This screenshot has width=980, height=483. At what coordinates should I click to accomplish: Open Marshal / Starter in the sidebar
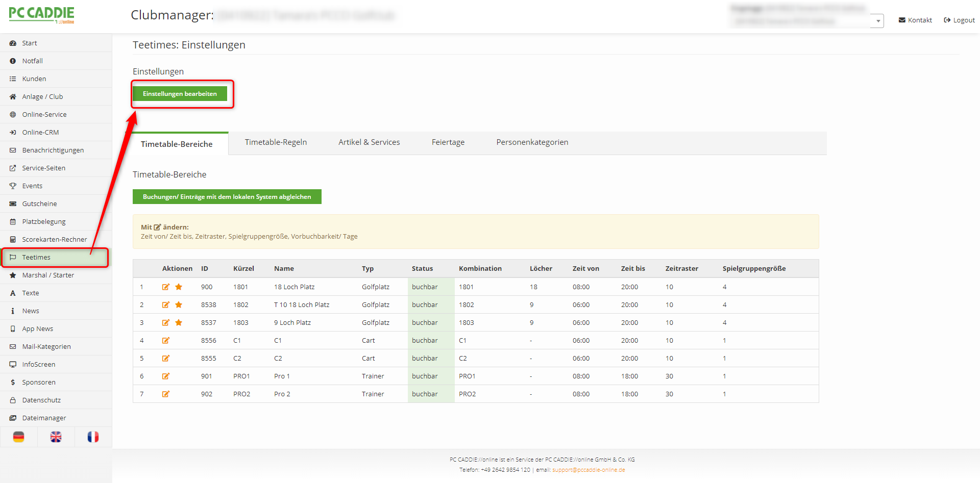48,275
